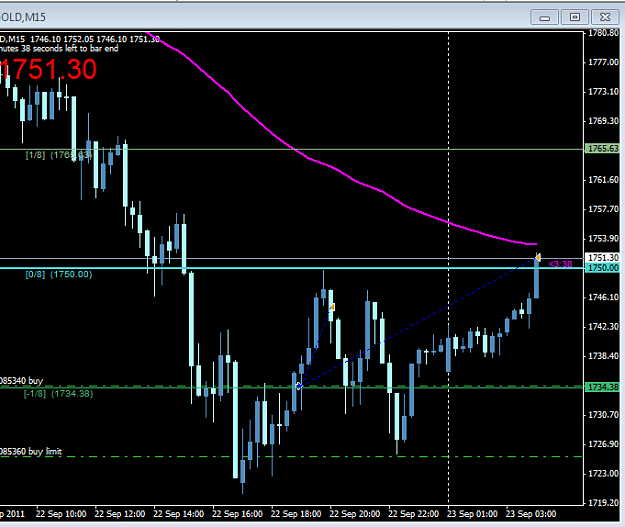
Task: Click the 1734.38 green price tag on axis
Action: coord(602,387)
